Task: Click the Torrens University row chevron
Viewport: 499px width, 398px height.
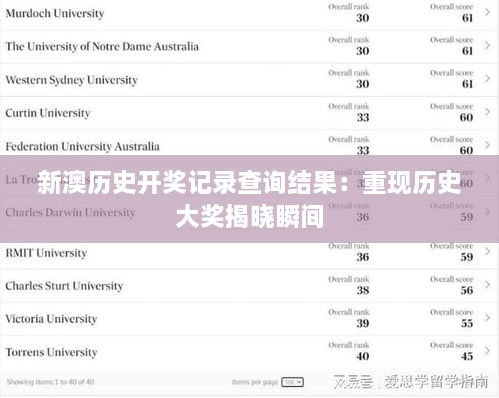Action: (488, 351)
